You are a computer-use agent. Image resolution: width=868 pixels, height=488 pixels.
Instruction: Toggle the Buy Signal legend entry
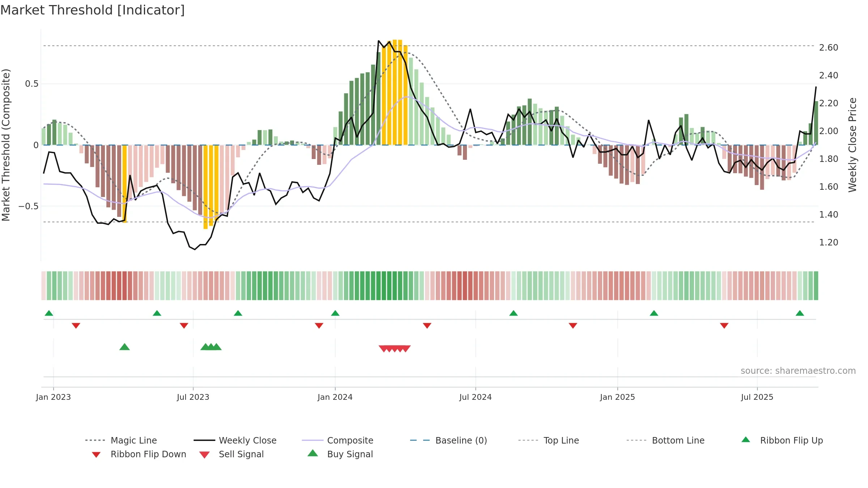(x=340, y=454)
